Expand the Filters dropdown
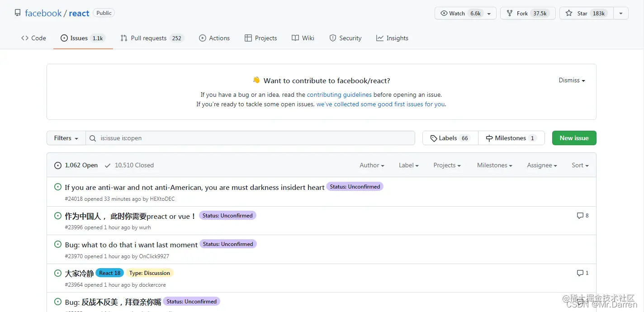The image size is (644, 312). (66, 138)
